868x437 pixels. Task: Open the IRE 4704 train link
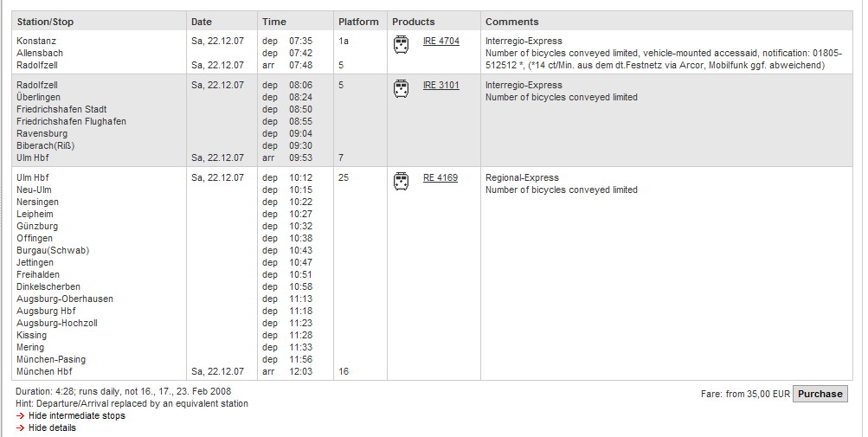click(x=441, y=41)
